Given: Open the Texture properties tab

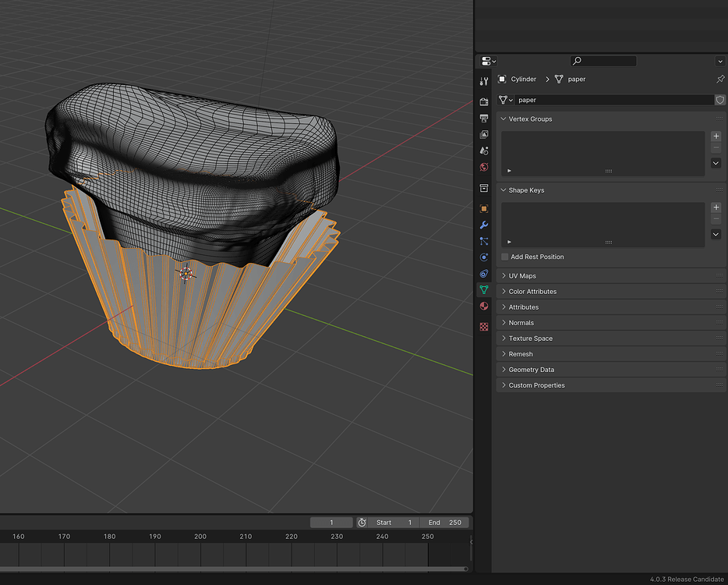Looking at the screenshot, I should 484,327.
